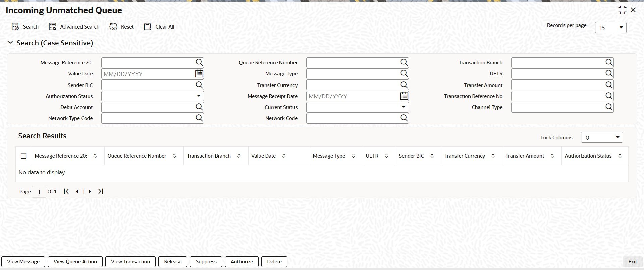Viewport: 644px width, 270px height.
Task: Sort results by Sender BIC column
Action: click(432, 156)
